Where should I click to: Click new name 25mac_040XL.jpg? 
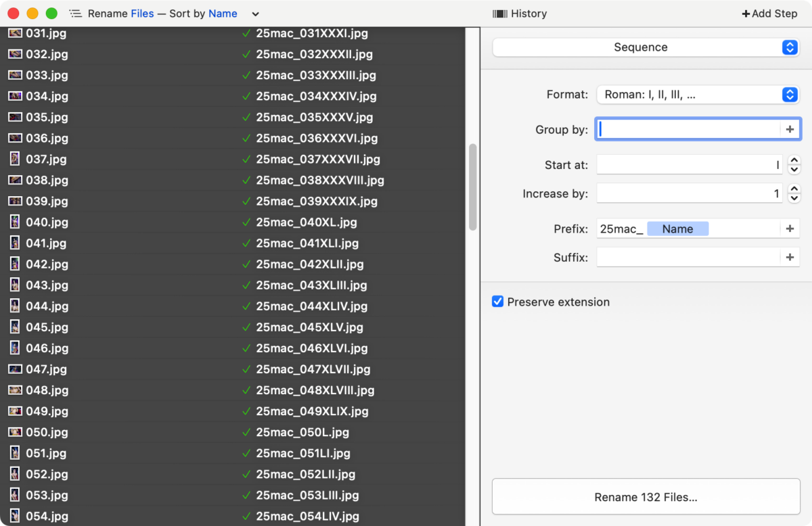pyautogui.click(x=307, y=222)
